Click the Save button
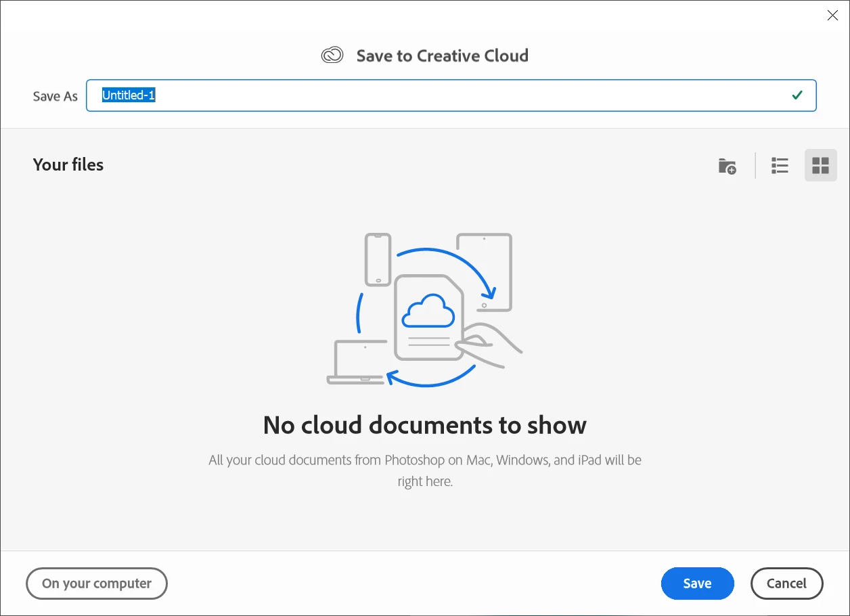The height and width of the screenshot is (616, 850). [x=697, y=584]
